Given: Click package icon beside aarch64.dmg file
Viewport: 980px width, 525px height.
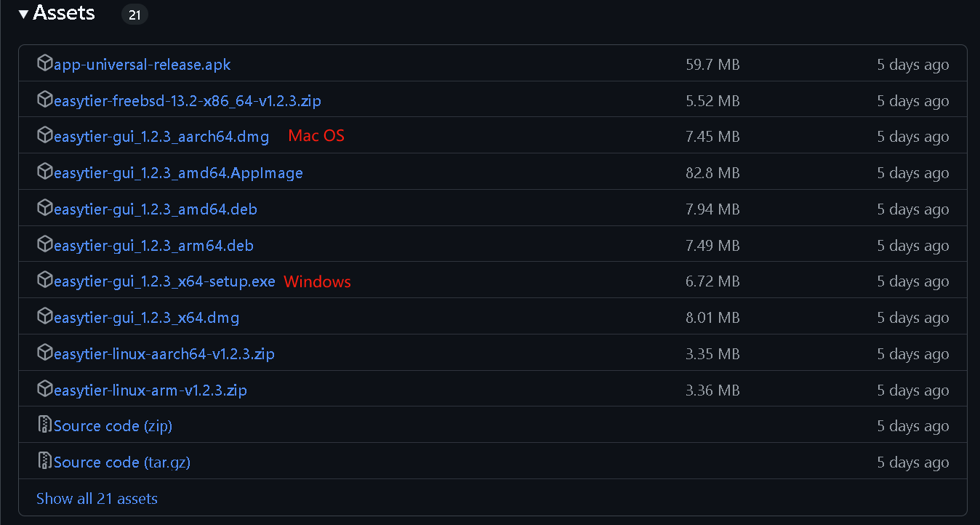Looking at the screenshot, I should click(45, 135).
